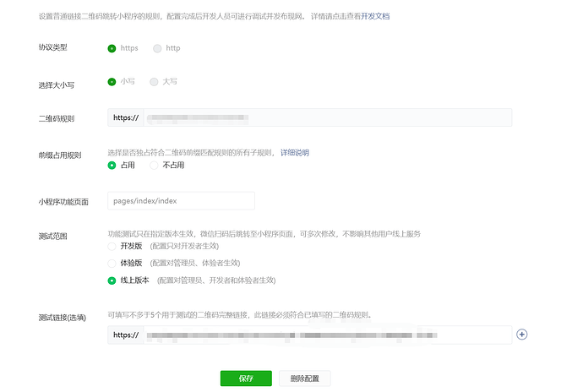Pick 线上版本 test scope
The height and width of the screenshot is (392, 583).
[x=112, y=280]
